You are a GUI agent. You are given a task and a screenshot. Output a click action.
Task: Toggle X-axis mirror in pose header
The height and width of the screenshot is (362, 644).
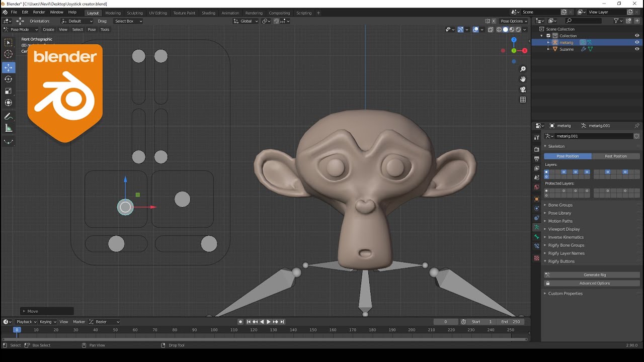point(493,21)
